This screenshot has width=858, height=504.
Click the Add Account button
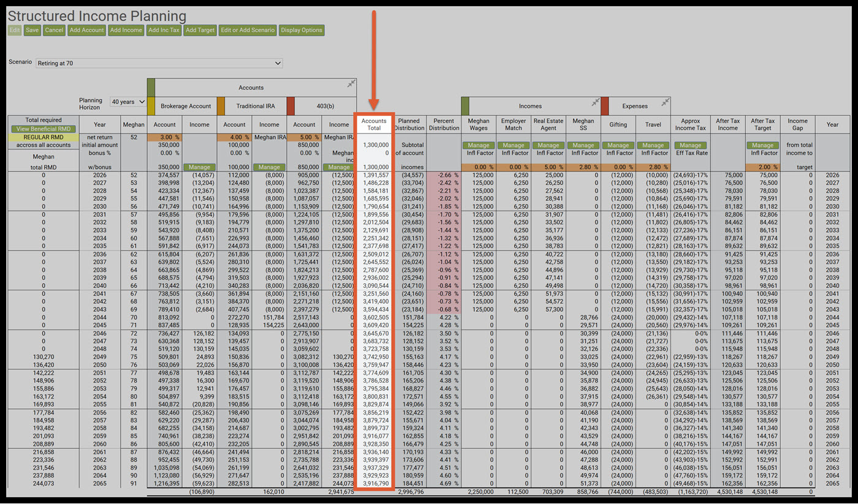[x=86, y=30]
